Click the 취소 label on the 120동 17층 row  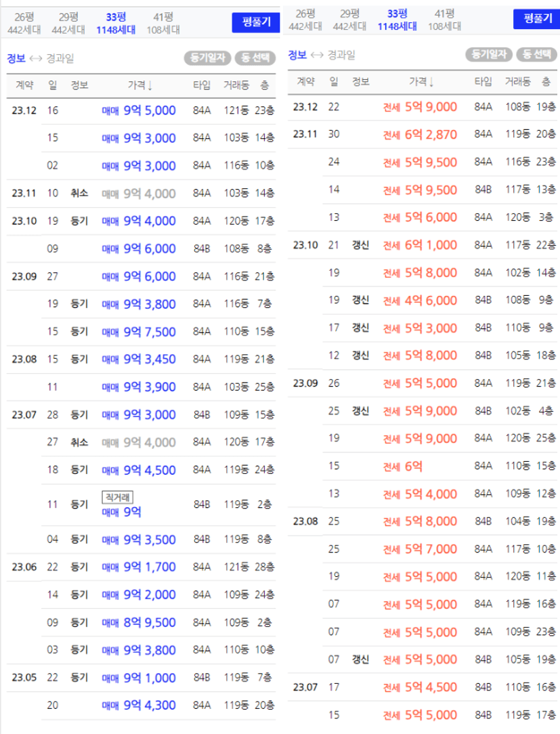point(79,442)
